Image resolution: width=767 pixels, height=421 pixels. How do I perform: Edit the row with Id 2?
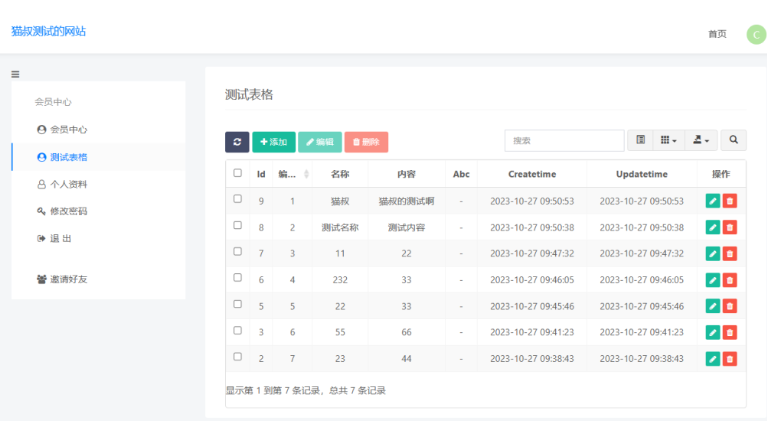pos(713,359)
